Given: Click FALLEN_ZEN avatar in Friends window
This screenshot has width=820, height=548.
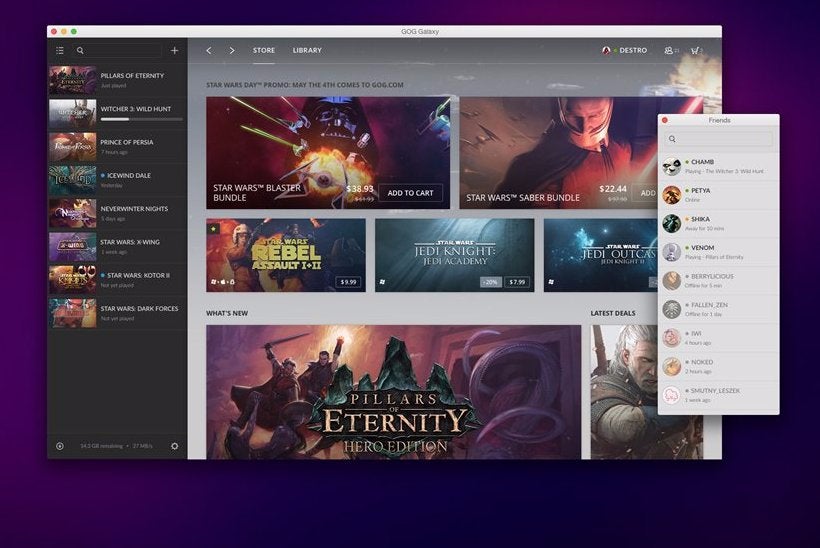Looking at the screenshot, I should [x=671, y=309].
